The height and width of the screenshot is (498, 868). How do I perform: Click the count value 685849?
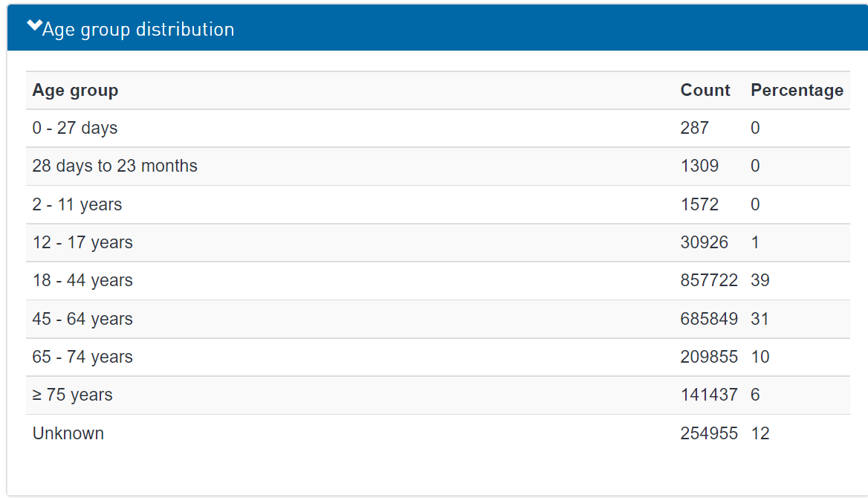point(709,319)
